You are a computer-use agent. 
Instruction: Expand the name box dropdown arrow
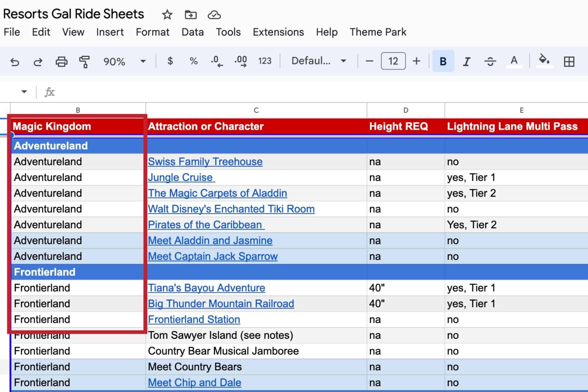[24, 91]
